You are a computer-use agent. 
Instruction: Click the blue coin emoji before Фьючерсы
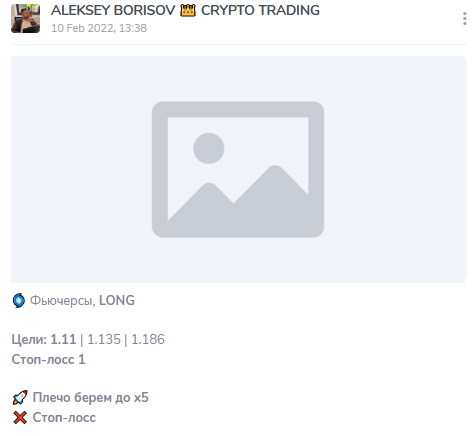(x=19, y=300)
